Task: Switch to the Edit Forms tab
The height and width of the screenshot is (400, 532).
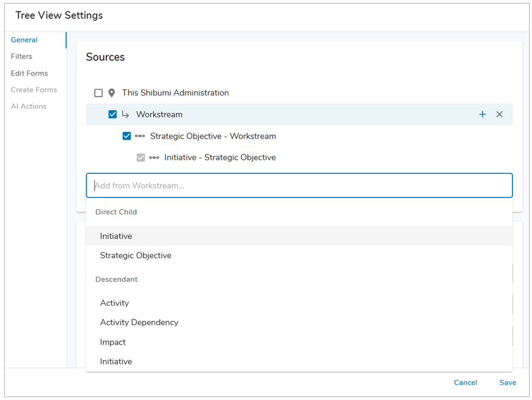Action: [x=29, y=73]
